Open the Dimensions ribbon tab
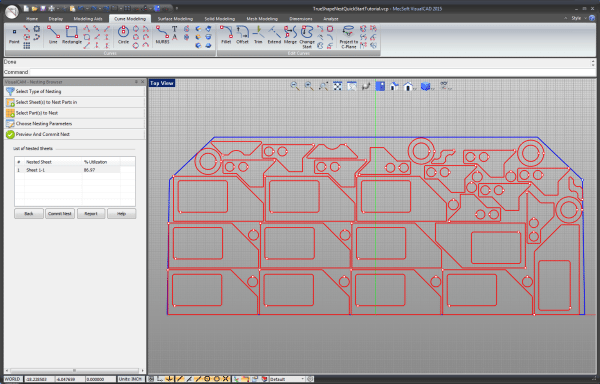 (x=301, y=19)
